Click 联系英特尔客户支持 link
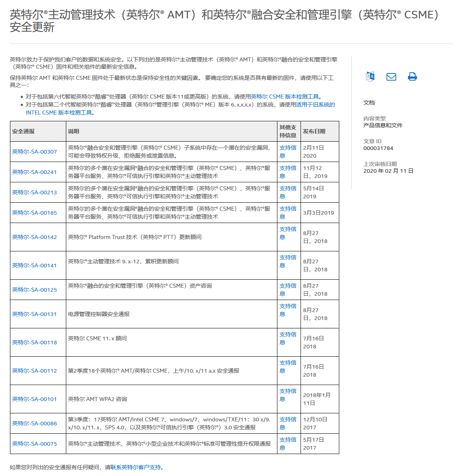The width and height of the screenshot is (463, 476). point(136,467)
